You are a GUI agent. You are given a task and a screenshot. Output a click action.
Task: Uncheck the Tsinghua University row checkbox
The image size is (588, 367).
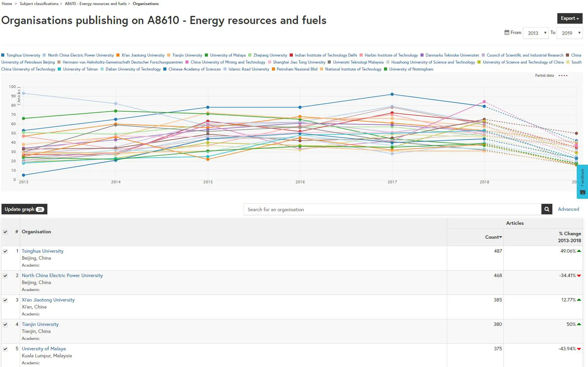(5, 251)
